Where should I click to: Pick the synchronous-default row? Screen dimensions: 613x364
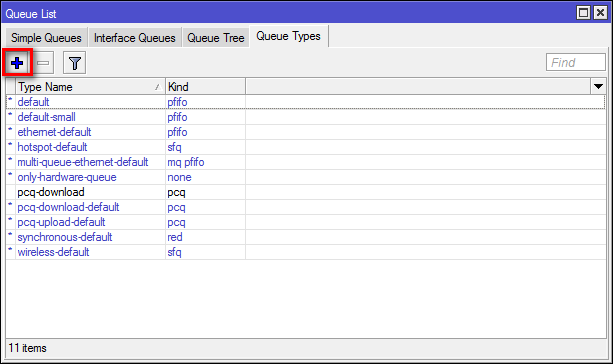[306, 237]
